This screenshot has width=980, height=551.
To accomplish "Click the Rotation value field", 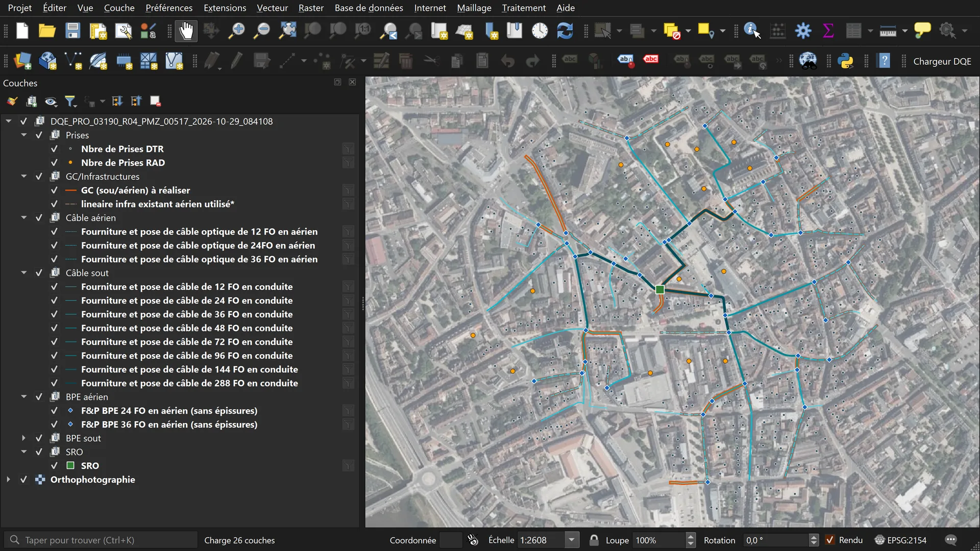I will click(x=776, y=540).
